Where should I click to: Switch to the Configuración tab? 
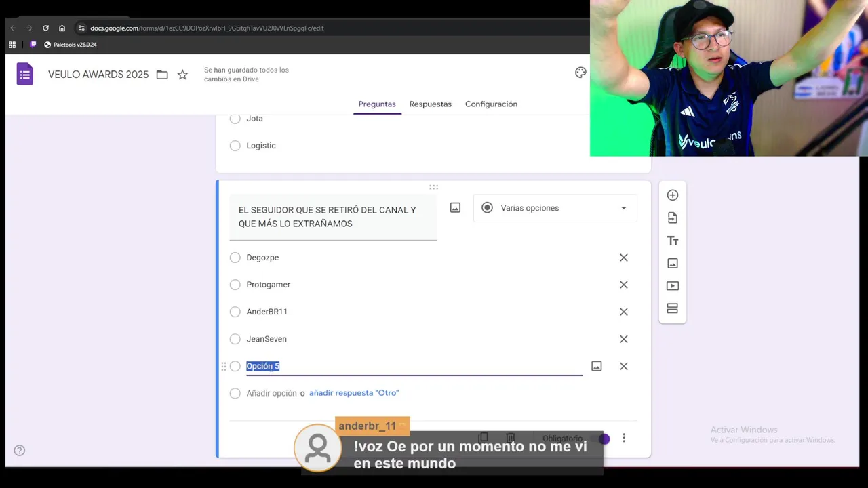point(491,104)
